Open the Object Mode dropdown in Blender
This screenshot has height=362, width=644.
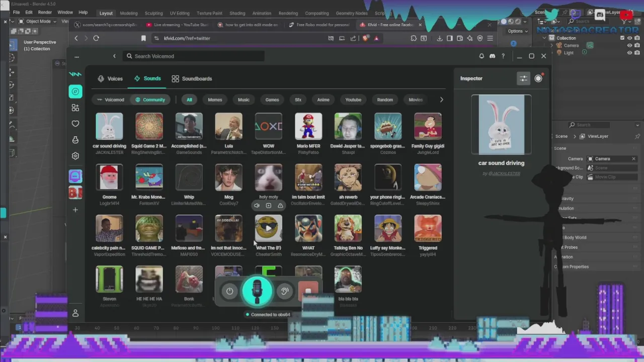pos(38,22)
